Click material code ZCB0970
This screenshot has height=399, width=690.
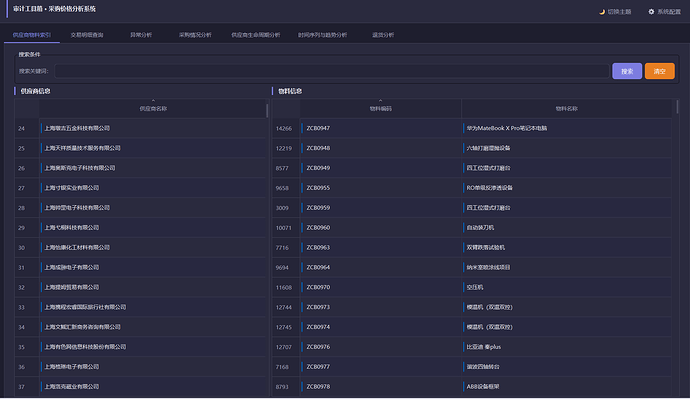tap(318, 287)
